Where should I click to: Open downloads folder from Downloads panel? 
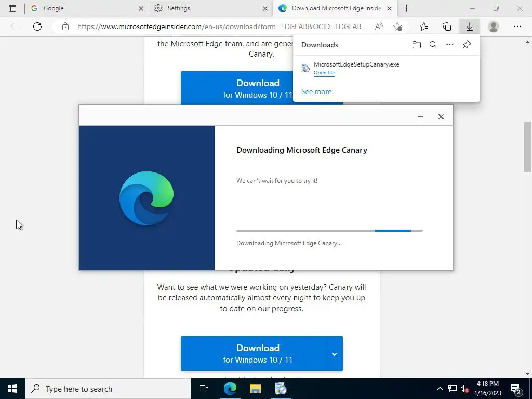[417, 45]
